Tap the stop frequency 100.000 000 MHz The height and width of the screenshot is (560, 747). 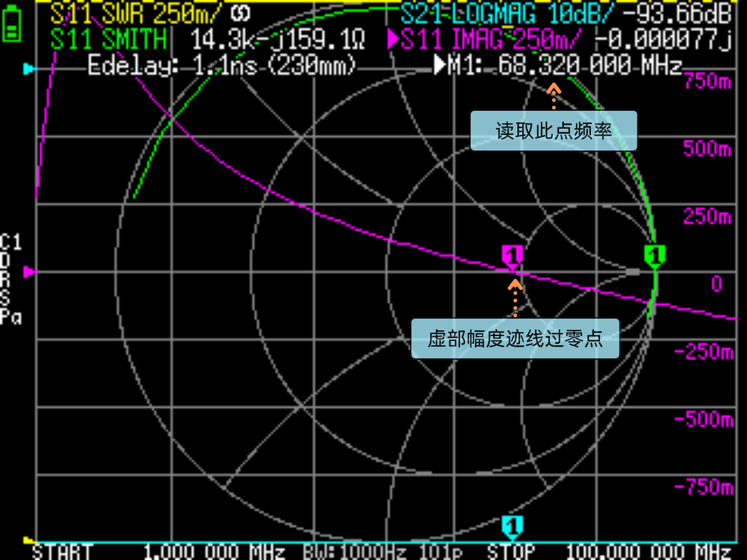point(649,552)
